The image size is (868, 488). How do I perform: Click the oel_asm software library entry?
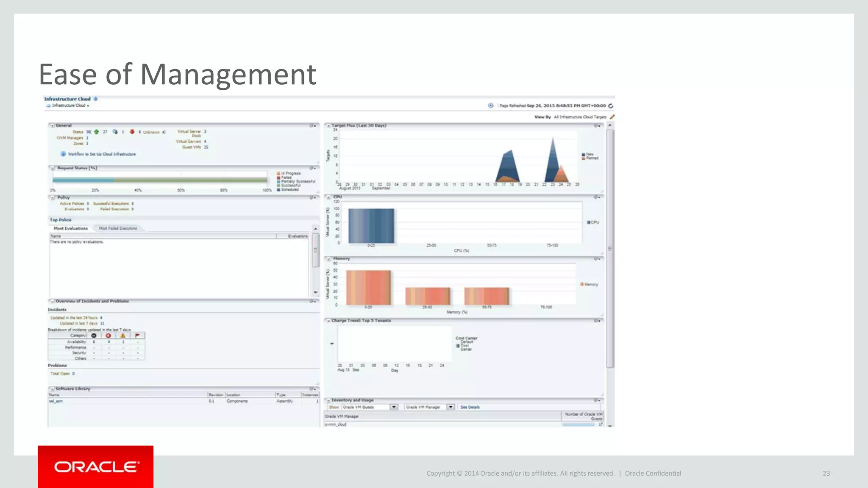tap(56, 401)
